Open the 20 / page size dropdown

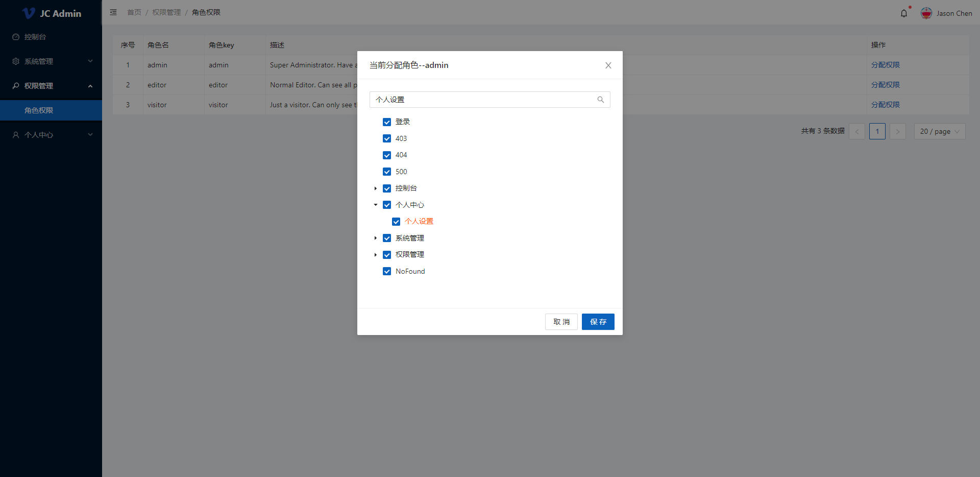point(940,131)
